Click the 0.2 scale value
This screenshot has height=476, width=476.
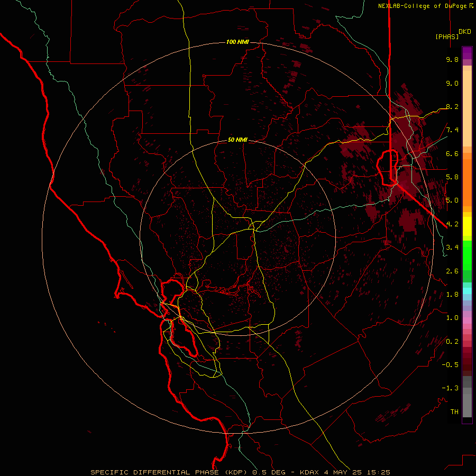pyautogui.click(x=452, y=342)
